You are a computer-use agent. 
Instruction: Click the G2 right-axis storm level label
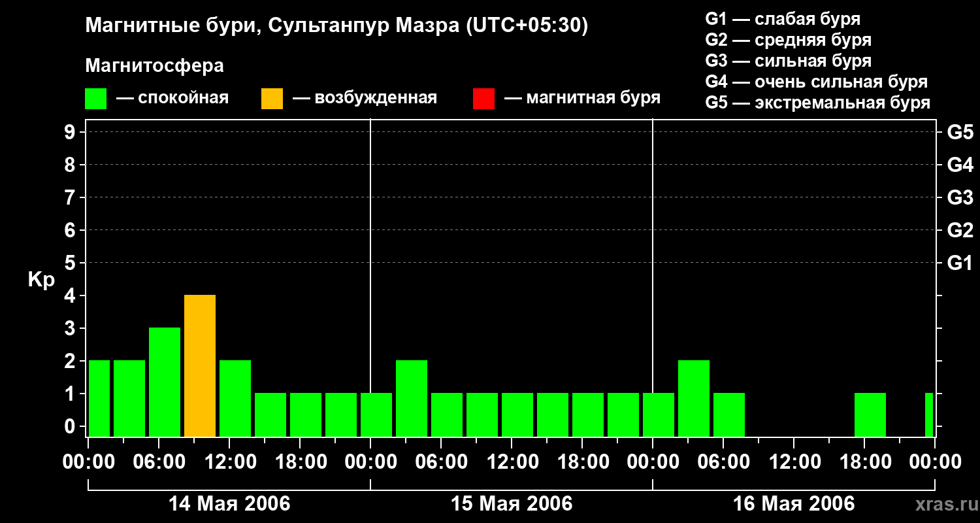pyautogui.click(x=960, y=230)
